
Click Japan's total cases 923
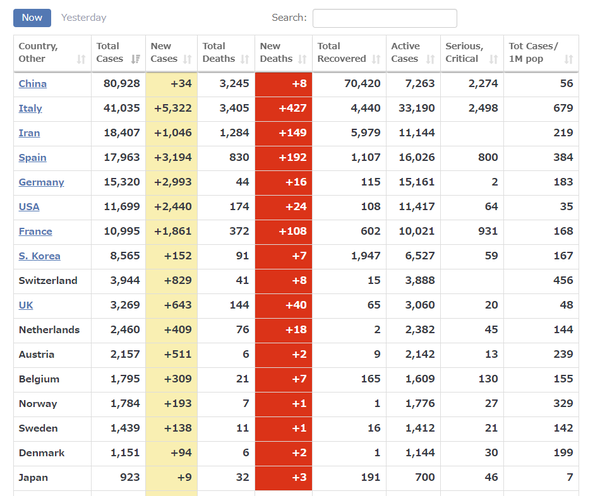point(130,478)
